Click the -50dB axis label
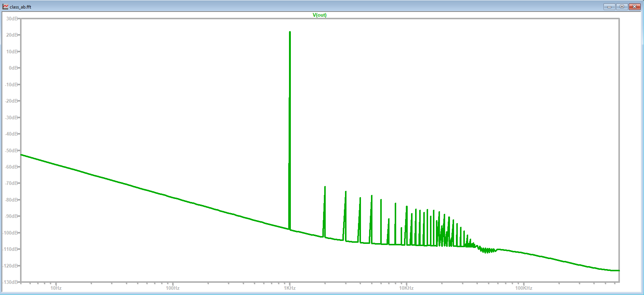The width and height of the screenshot is (644, 295). [11, 150]
